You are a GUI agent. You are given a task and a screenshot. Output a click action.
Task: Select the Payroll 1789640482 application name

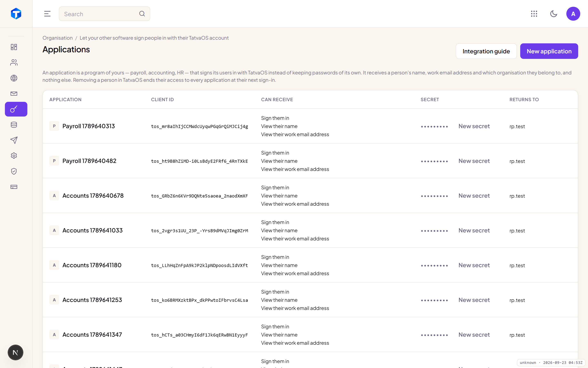[x=89, y=161]
